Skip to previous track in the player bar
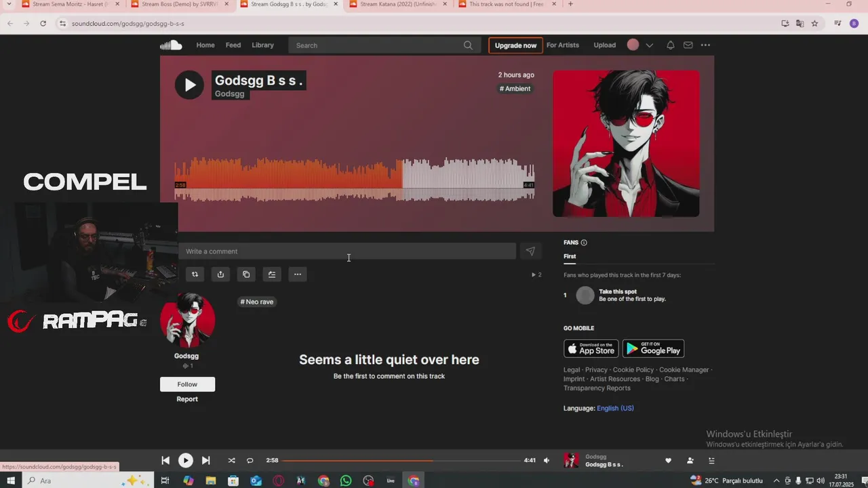The height and width of the screenshot is (488, 868). pyautogui.click(x=165, y=460)
